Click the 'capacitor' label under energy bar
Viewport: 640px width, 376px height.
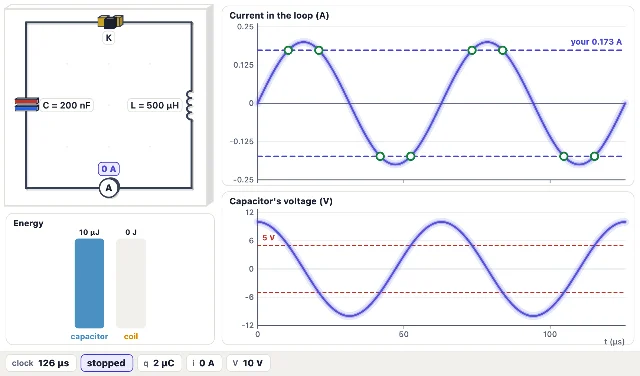click(x=89, y=336)
